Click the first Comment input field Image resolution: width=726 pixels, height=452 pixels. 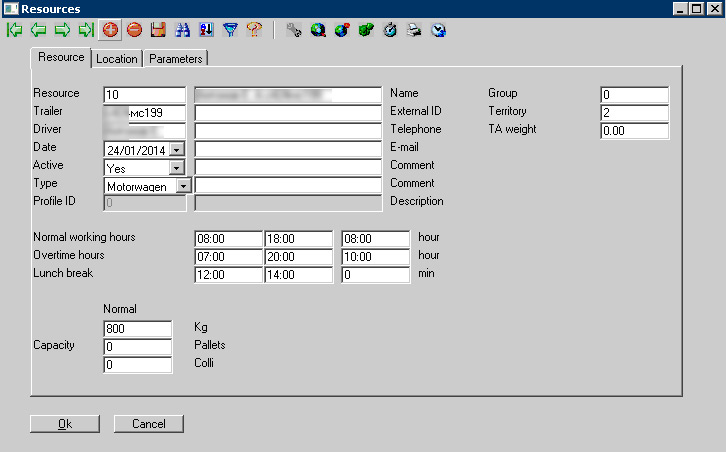pos(288,167)
